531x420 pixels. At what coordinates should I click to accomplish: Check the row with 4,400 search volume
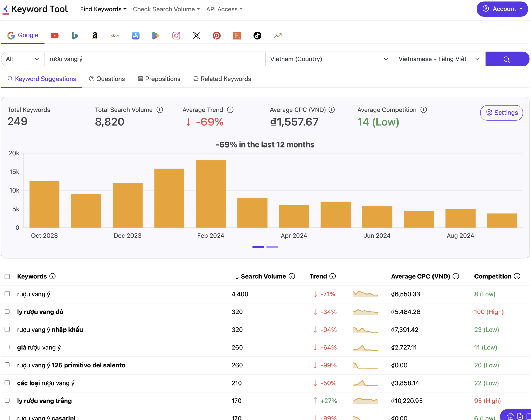pyautogui.click(x=7, y=294)
